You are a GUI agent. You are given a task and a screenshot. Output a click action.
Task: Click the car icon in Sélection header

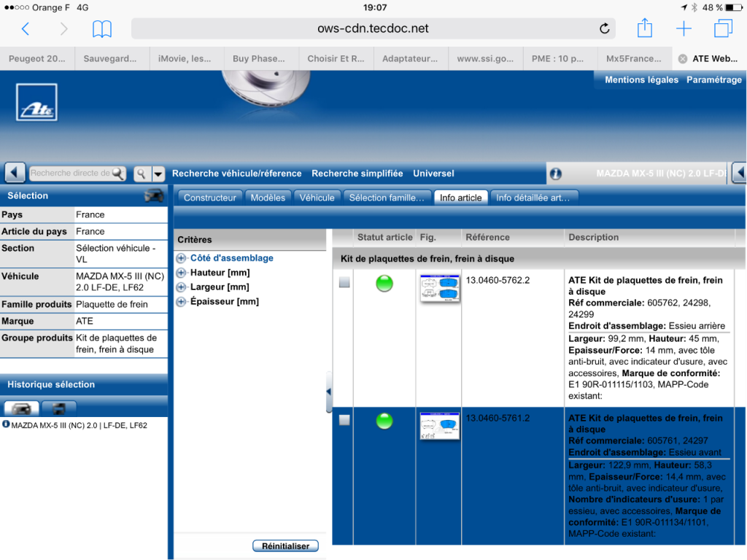click(154, 195)
